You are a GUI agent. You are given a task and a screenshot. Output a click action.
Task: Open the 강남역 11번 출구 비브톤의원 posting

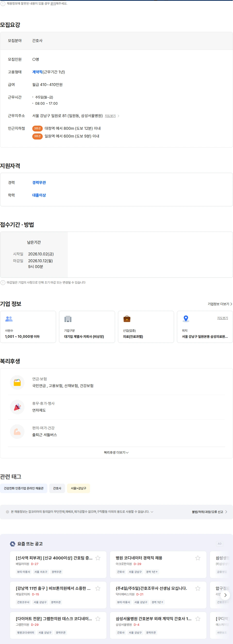(53, 588)
